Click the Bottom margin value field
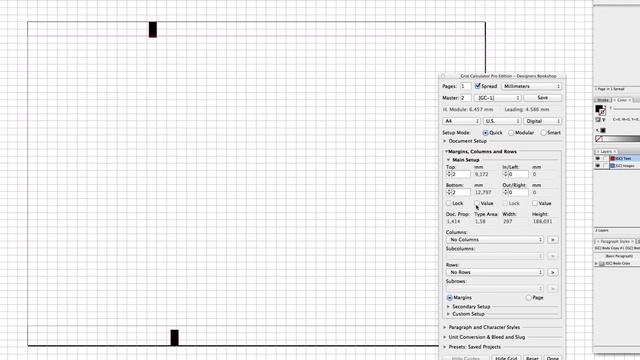The height and width of the screenshot is (360, 640). tap(461, 192)
